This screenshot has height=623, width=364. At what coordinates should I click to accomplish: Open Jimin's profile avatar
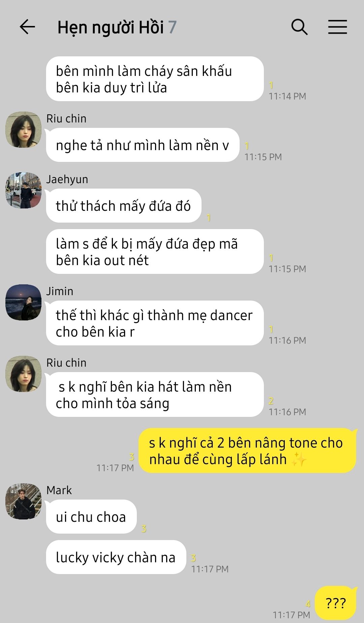pyautogui.click(x=23, y=302)
